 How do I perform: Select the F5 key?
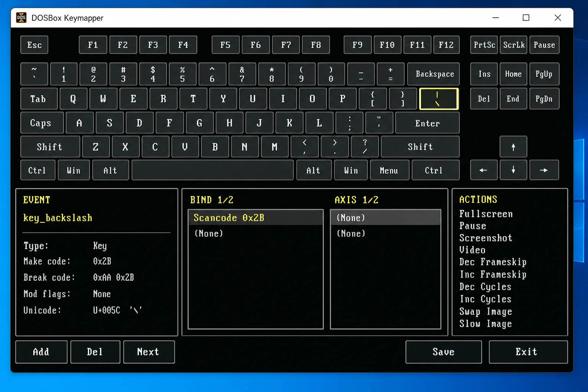coord(225,45)
